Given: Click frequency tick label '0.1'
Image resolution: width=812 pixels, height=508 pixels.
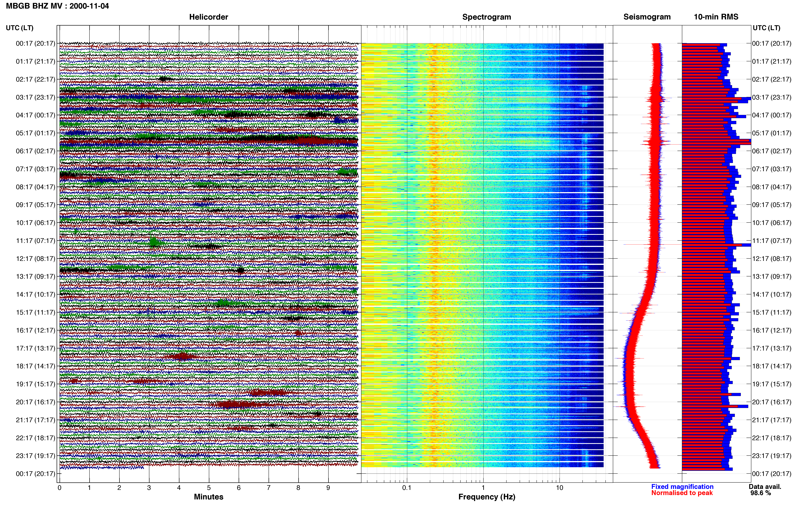Looking at the screenshot, I should coord(407,488).
